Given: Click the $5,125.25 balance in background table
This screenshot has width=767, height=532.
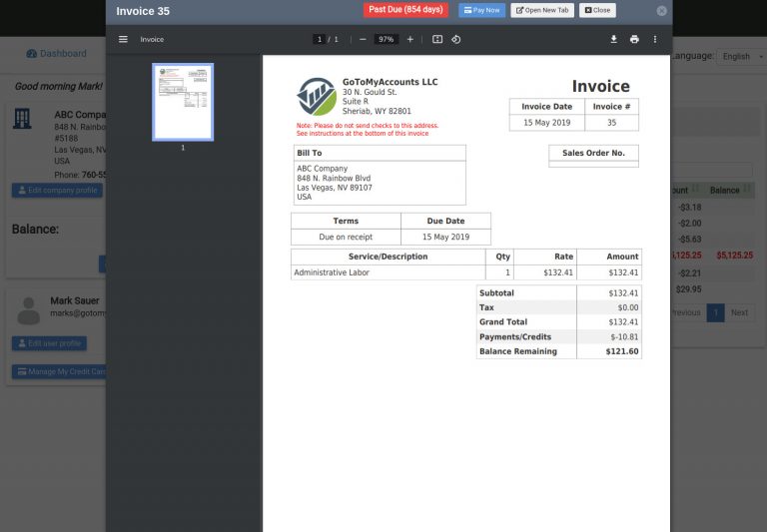Looking at the screenshot, I should click(734, 256).
